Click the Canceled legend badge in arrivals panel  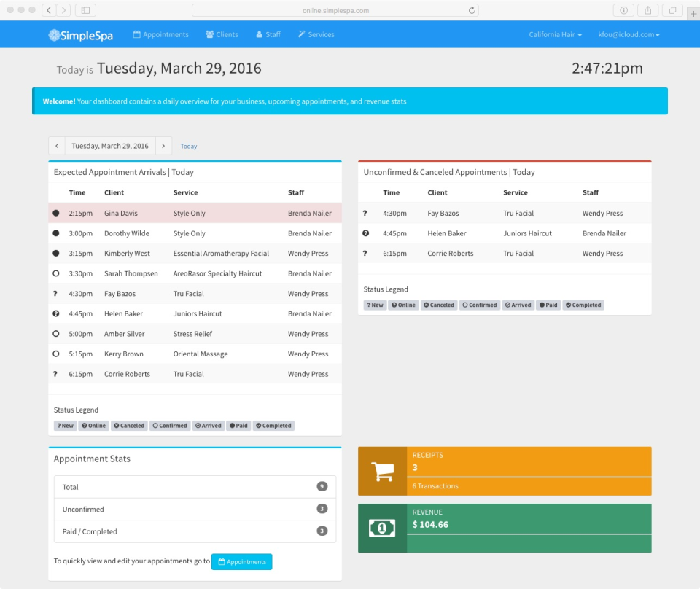(x=129, y=426)
